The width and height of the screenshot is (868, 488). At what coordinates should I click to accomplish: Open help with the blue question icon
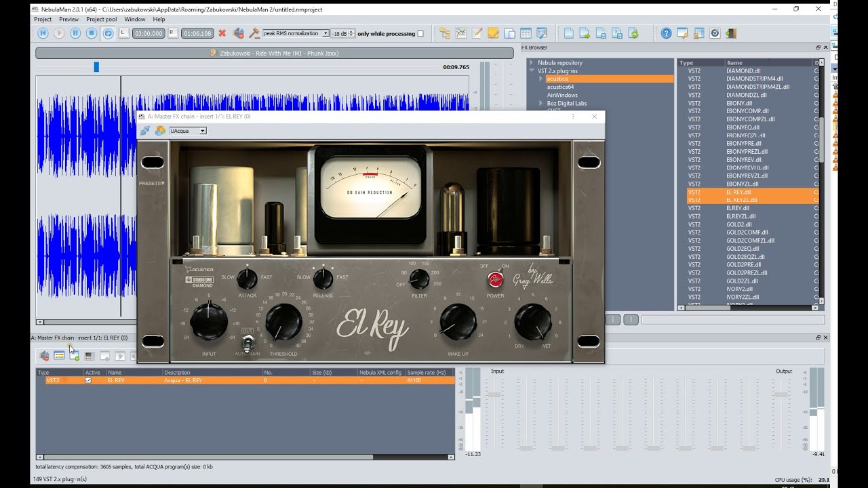(666, 33)
